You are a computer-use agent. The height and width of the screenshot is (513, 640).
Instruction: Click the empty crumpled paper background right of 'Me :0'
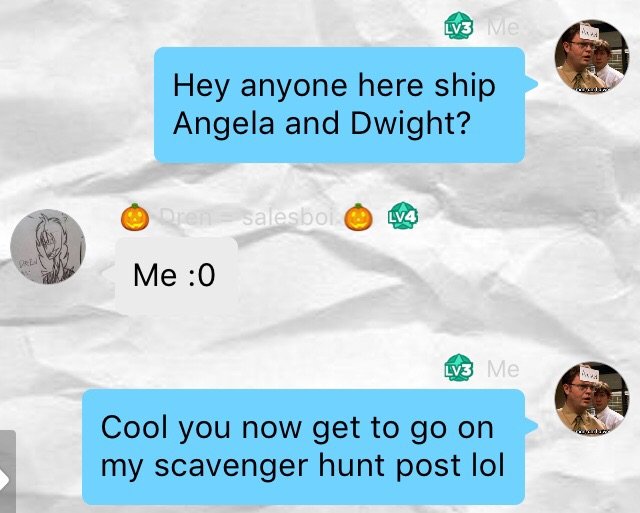408,282
